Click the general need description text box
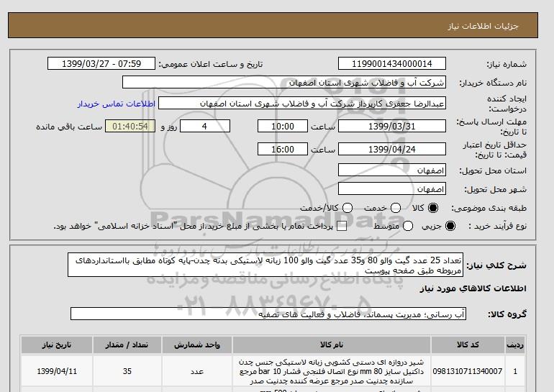This screenshot has width=554, height=392. (265, 265)
